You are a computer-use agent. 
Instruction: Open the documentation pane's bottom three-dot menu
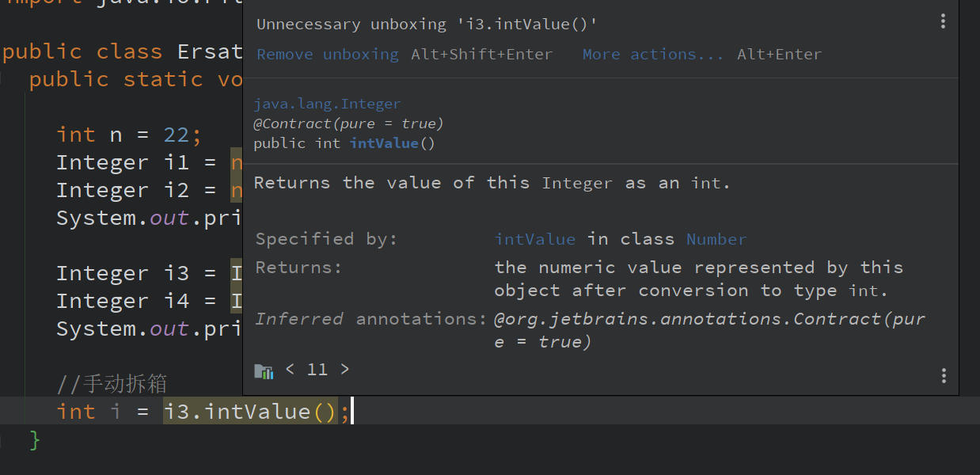942,375
